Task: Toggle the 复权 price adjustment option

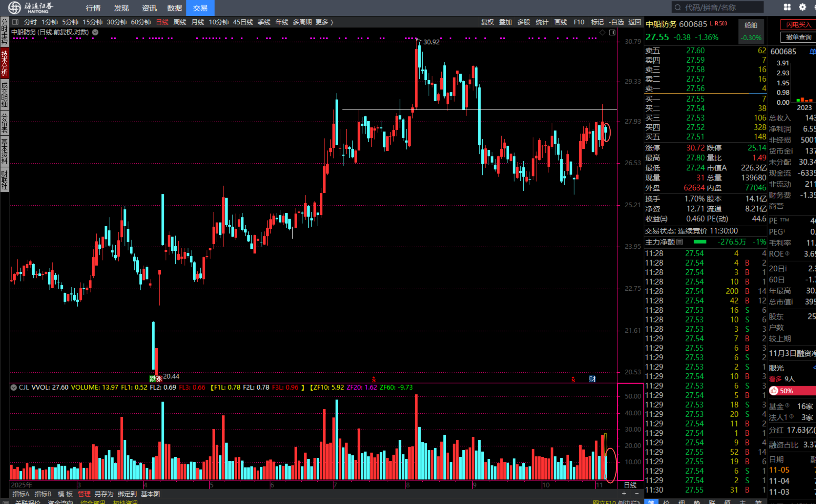Action: click(487, 22)
